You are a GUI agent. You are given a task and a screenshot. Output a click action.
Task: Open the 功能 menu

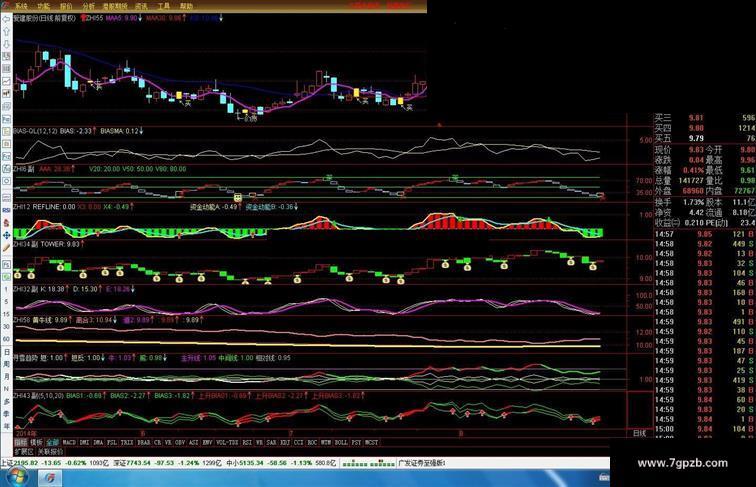[43, 6]
